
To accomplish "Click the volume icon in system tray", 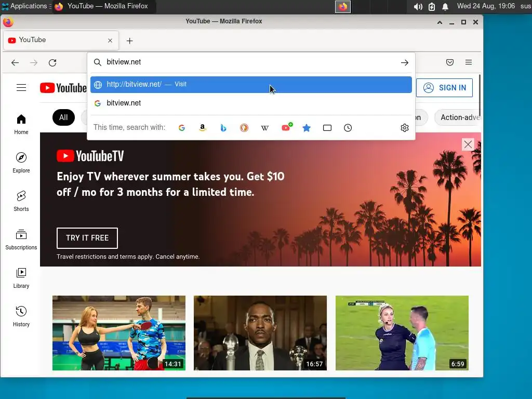I will click(x=418, y=6).
